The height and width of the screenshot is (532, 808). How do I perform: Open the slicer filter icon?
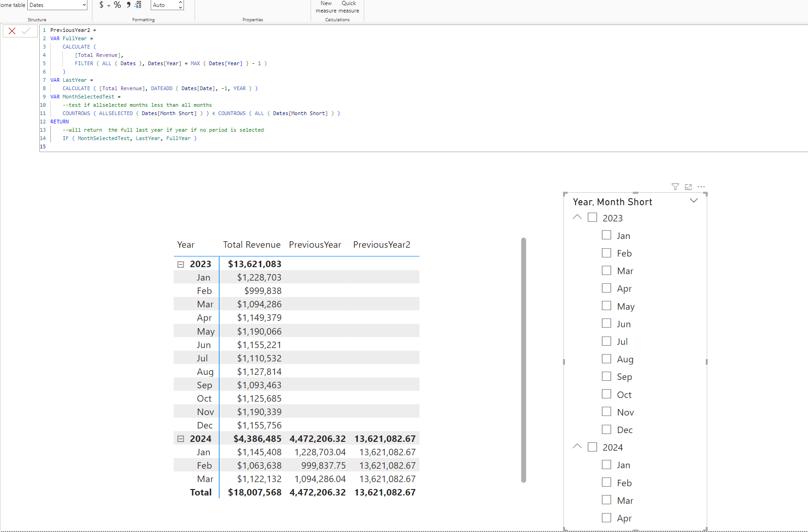tap(675, 187)
